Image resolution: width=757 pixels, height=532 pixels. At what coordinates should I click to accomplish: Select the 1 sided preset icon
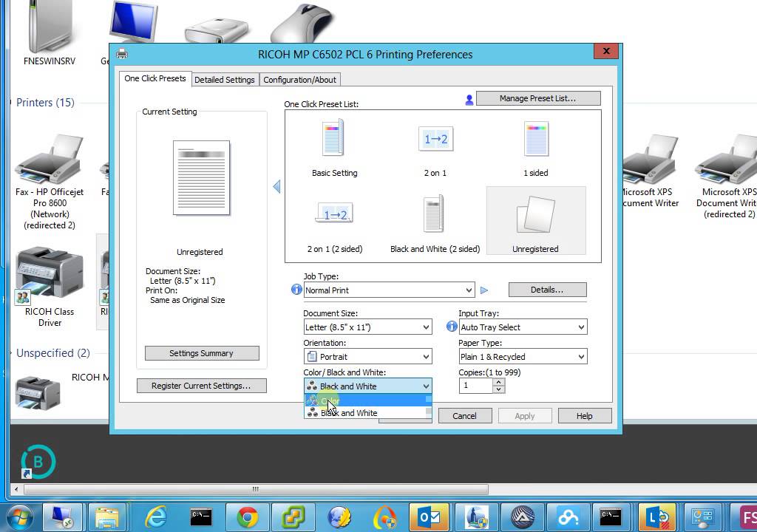(x=536, y=139)
